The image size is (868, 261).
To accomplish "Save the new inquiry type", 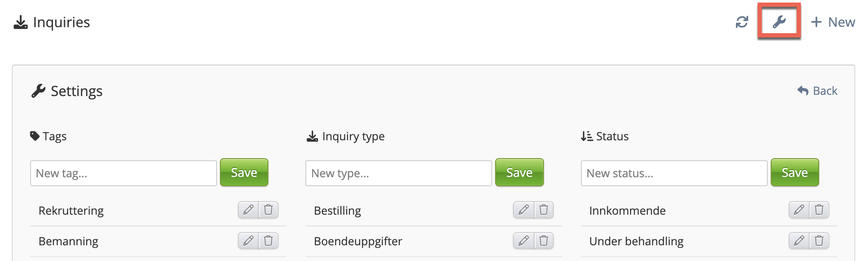I will (519, 173).
